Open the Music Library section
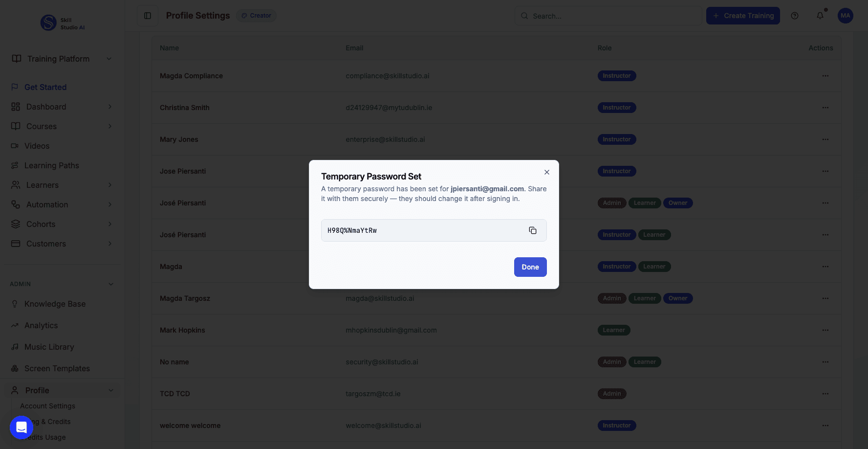Screen dimensions: 868x449 49,347
